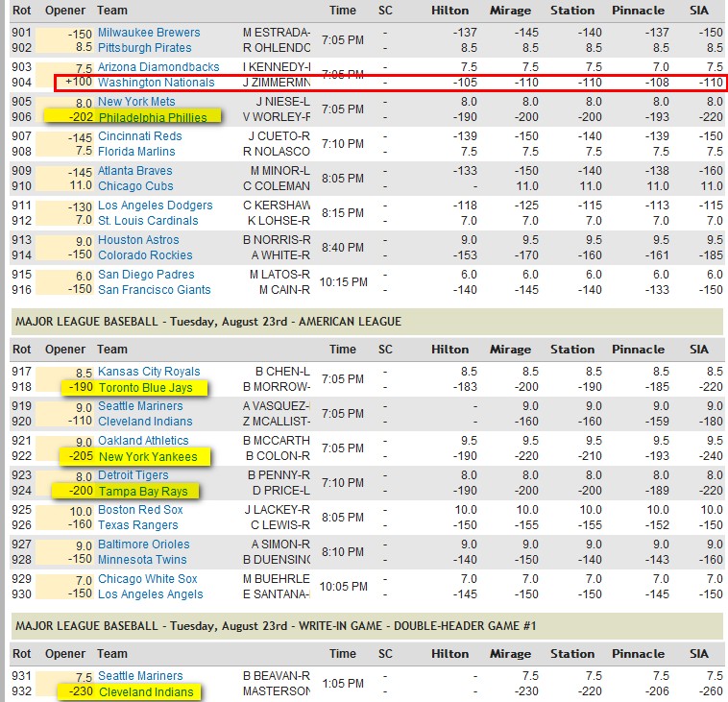Click pitcher C KERSHAW in Dodgers row

(277, 206)
